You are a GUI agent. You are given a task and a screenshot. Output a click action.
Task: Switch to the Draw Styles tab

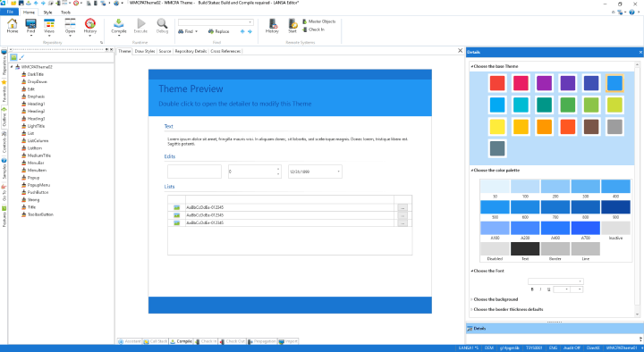pyautogui.click(x=145, y=51)
